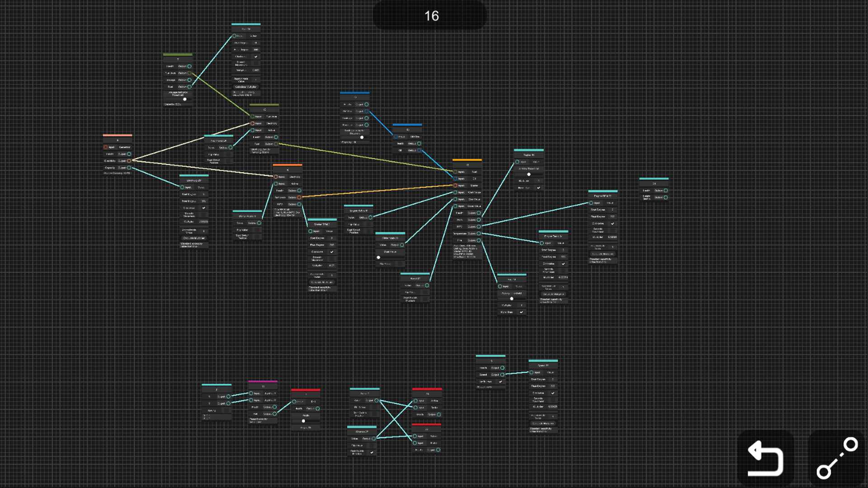This screenshot has width=868, height=488.
Task: Click the undo back-arrow button
Action: 765,458
